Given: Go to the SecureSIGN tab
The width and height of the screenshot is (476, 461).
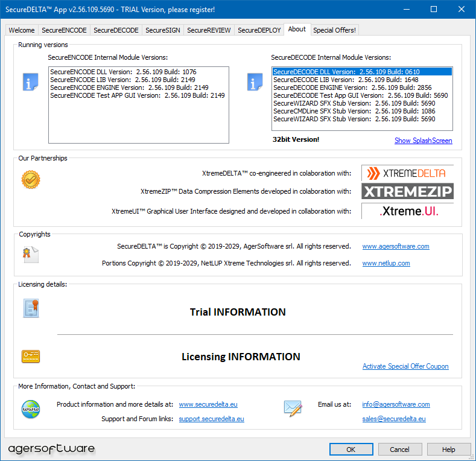Looking at the screenshot, I should [x=163, y=30].
